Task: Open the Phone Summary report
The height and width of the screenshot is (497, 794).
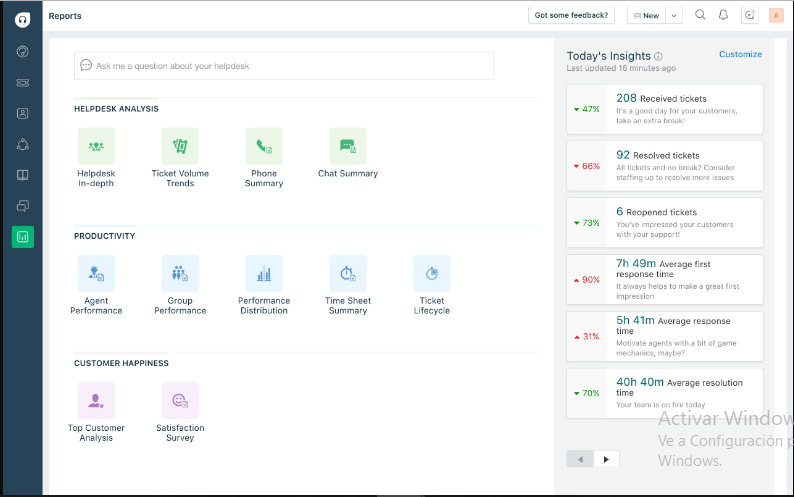Action: [264, 146]
